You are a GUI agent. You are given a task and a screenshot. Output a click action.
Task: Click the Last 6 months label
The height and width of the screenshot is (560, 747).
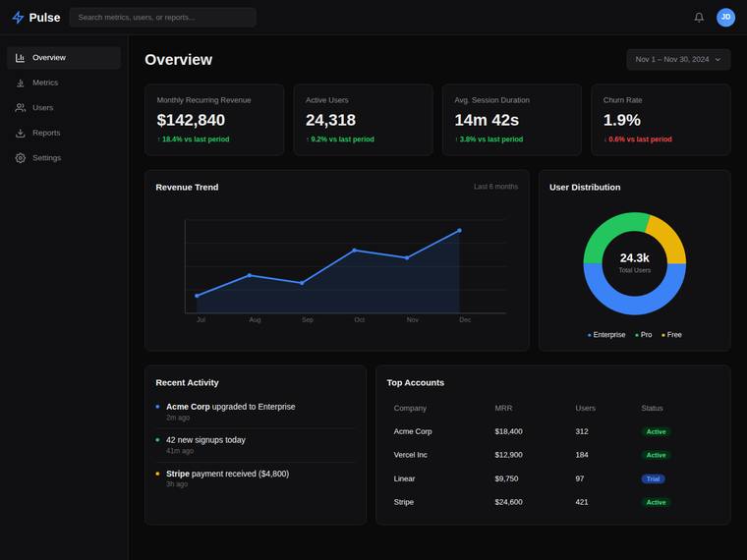coord(495,187)
